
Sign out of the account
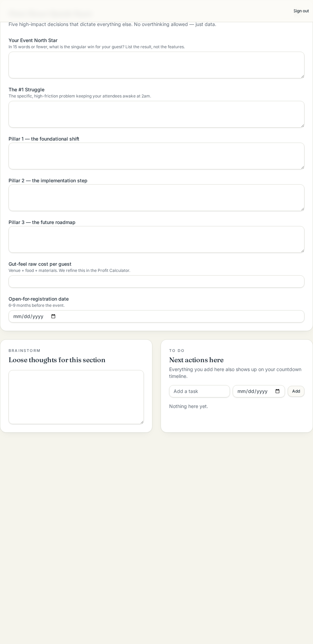301,11
